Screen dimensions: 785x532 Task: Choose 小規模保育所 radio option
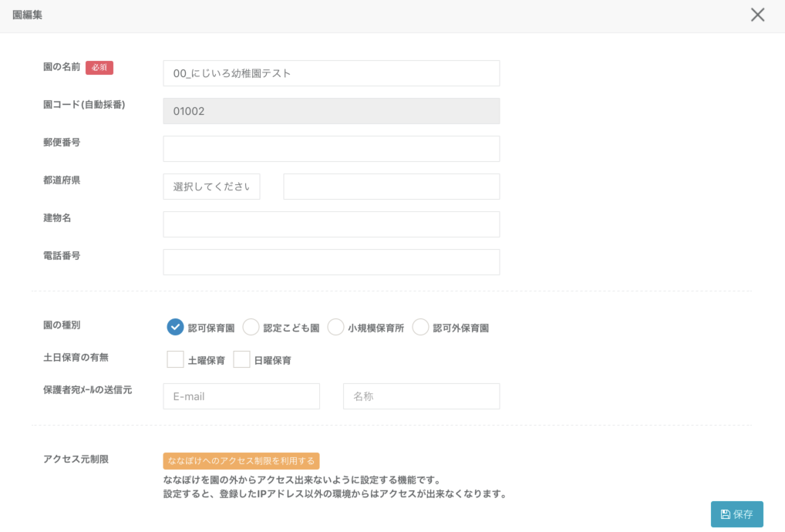335,328
